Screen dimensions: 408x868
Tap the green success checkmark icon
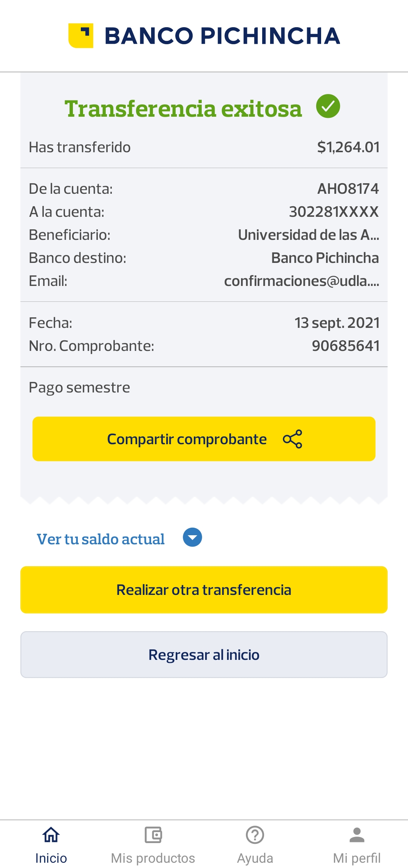(328, 106)
